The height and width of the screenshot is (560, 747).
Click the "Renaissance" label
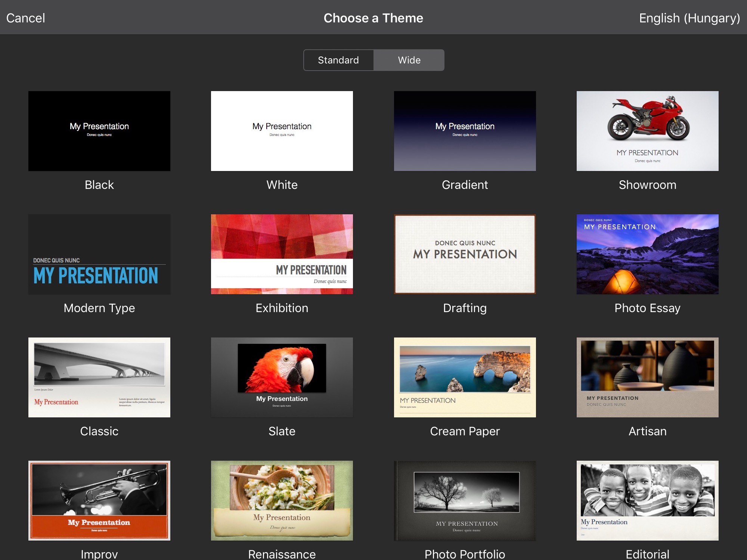(282, 554)
